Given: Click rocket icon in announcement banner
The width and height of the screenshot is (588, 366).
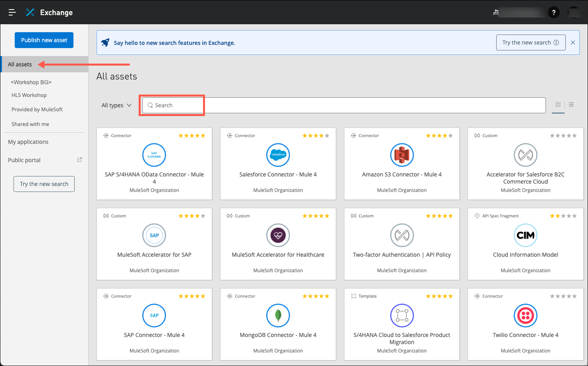Looking at the screenshot, I should coord(105,43).
